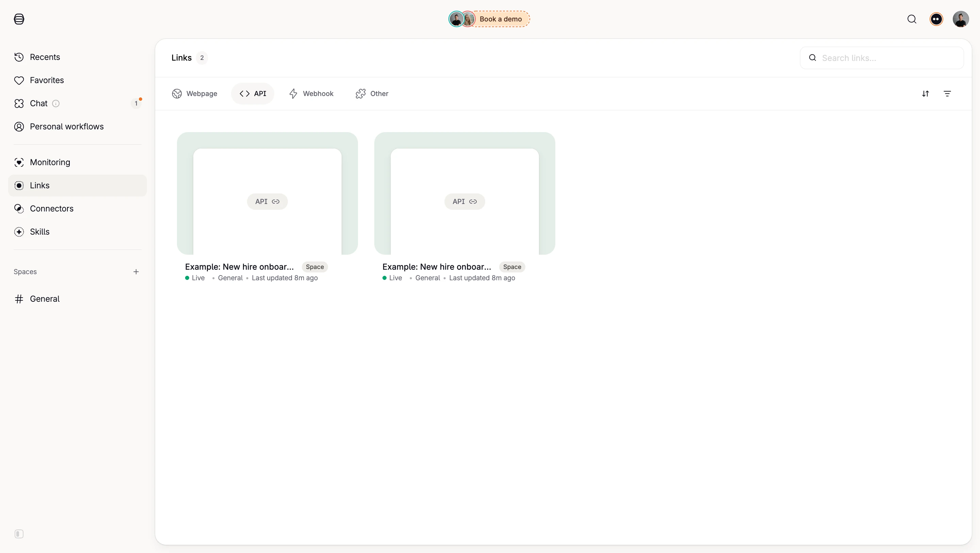Click the Spaces section header

[x=25, y=272]
